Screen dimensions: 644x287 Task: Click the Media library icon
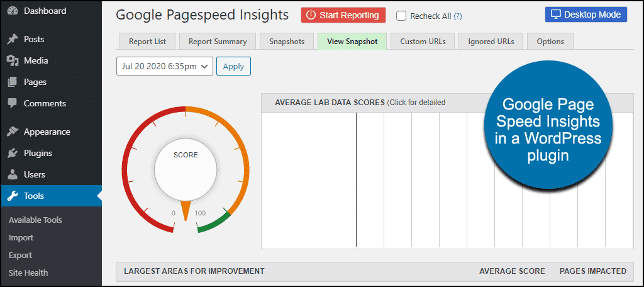[12, 60]
